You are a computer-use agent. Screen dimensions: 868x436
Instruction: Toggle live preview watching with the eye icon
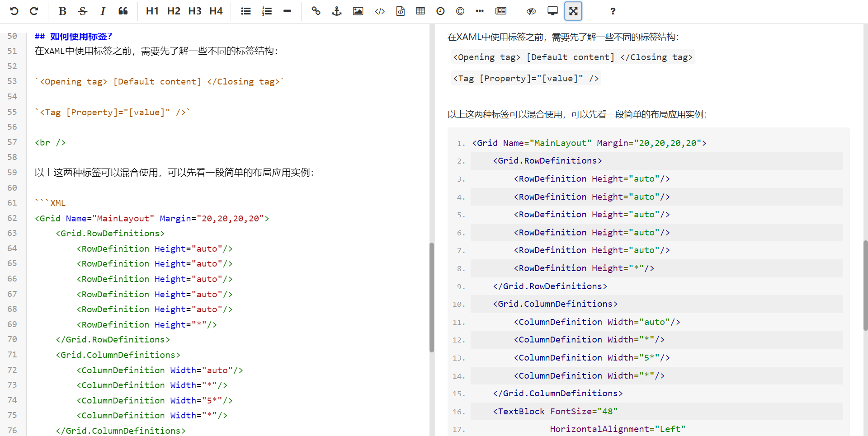(531, 11)
